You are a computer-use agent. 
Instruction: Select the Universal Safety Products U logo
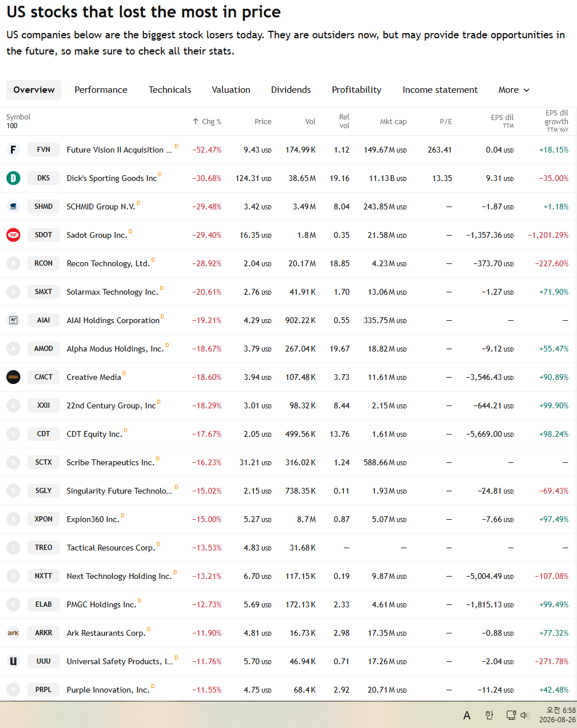pyautogui.click(x=13, y=661)
